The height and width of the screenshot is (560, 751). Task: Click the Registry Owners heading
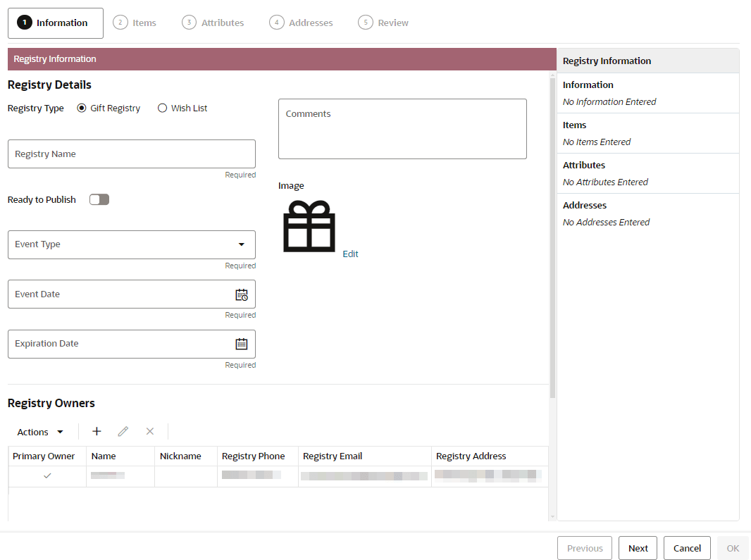tap(51, 404)
